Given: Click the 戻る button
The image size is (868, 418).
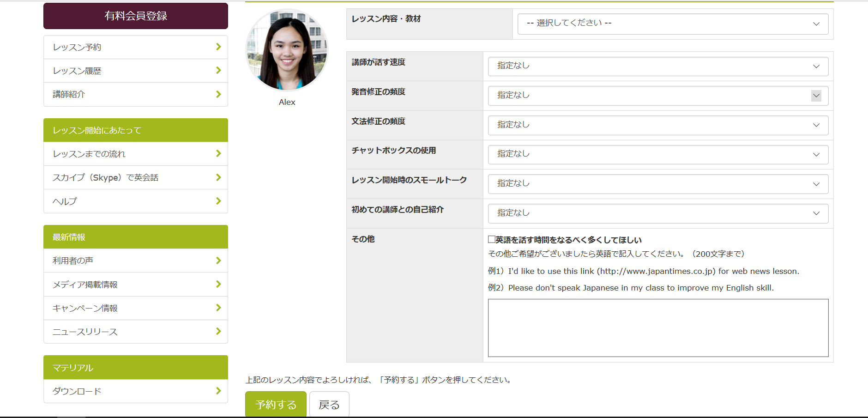Looking at the screenshot, I should click(x=329, y=405).
